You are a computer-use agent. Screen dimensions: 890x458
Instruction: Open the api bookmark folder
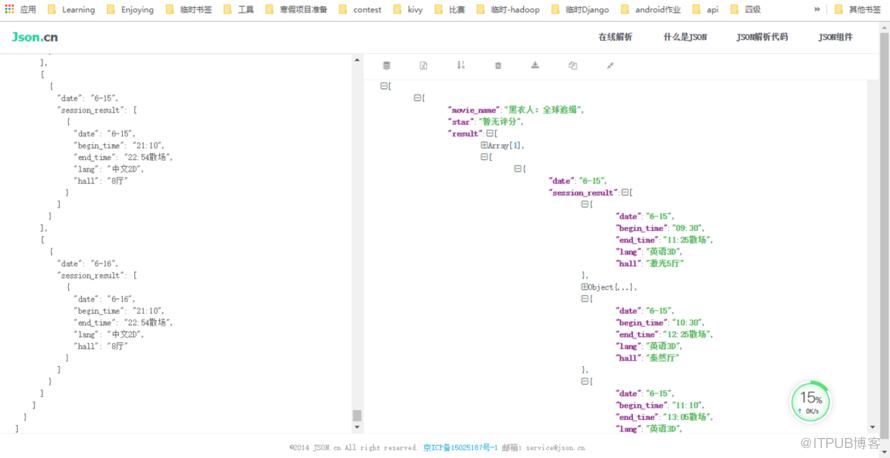[705, 10]
